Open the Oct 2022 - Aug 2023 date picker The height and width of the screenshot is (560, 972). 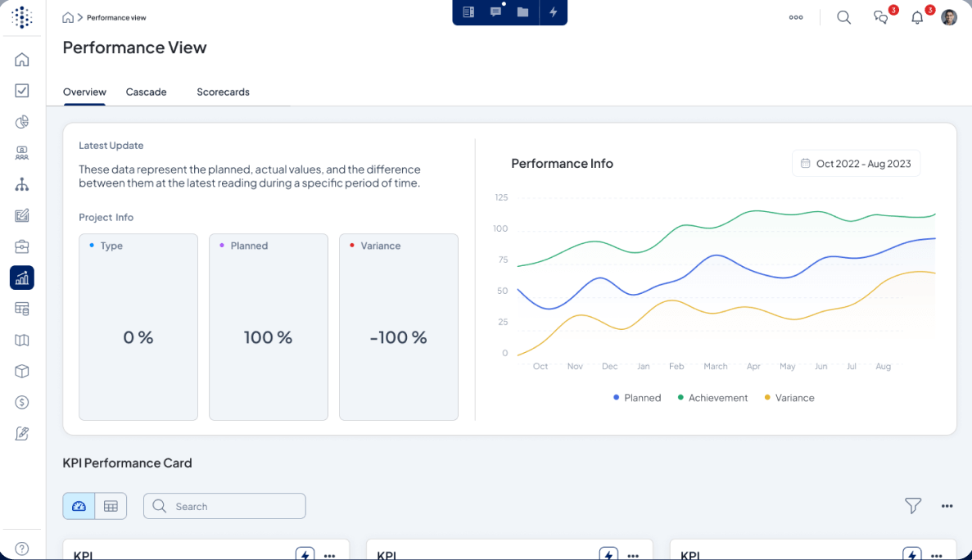click(x=856, y=164)
